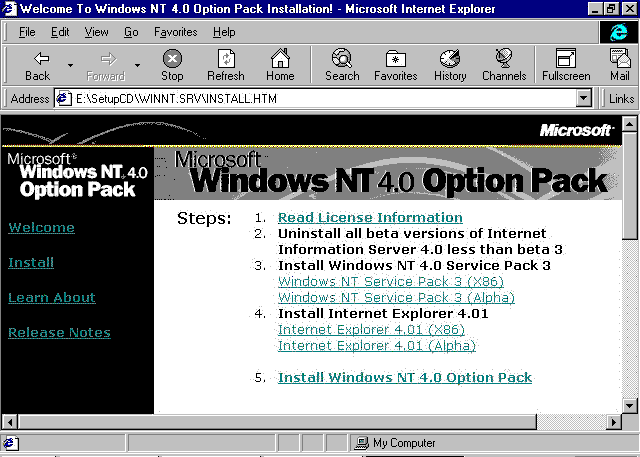Open the View menu
Viewport: 640px width, 457px height.
pos(97,32)
